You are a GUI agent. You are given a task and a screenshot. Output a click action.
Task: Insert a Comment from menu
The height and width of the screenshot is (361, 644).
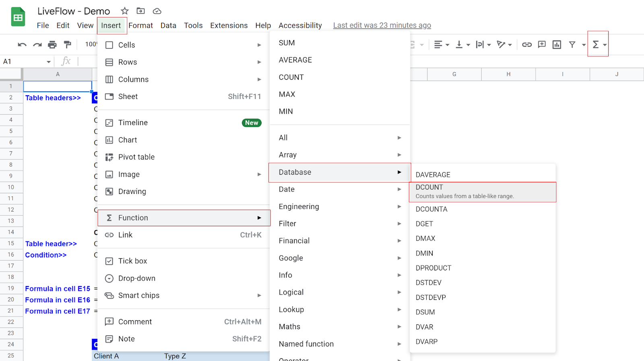tap(183, 322)
